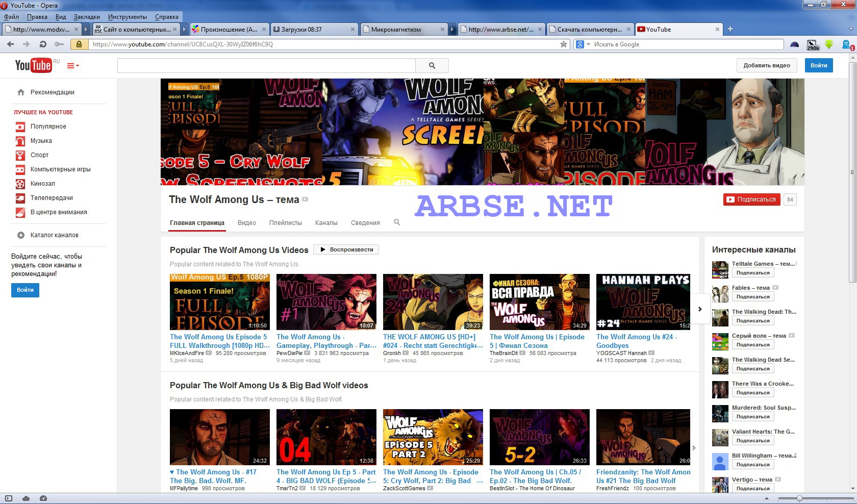The height and width of the screenshot is (504, 857).
Task: Click the Opera Turbo gauge icon
Action: pyautogui.click(x=43, y=498)
